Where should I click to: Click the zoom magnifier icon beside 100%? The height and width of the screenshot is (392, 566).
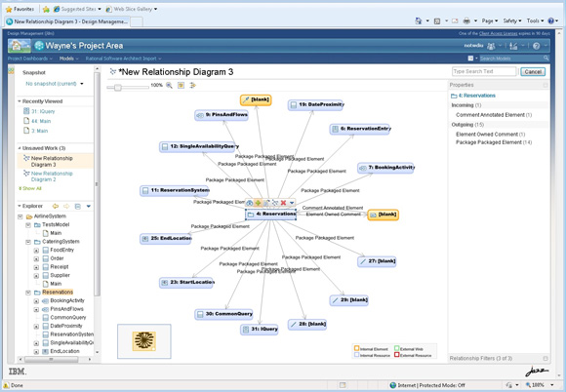(169, 85)
